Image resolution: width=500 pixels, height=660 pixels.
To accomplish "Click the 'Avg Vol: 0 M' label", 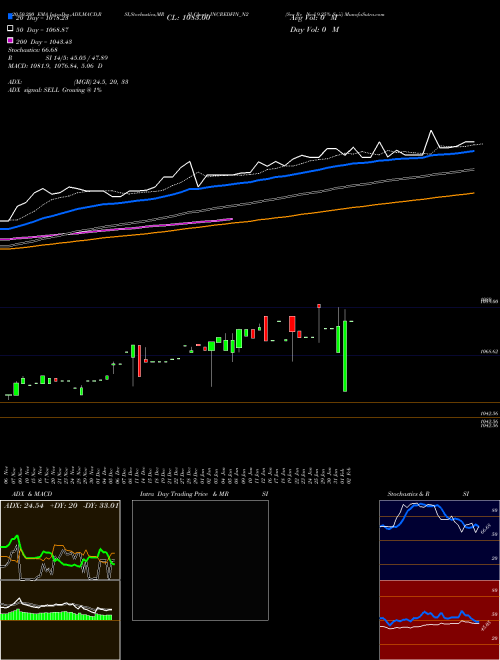I will (x=314, y=18).
